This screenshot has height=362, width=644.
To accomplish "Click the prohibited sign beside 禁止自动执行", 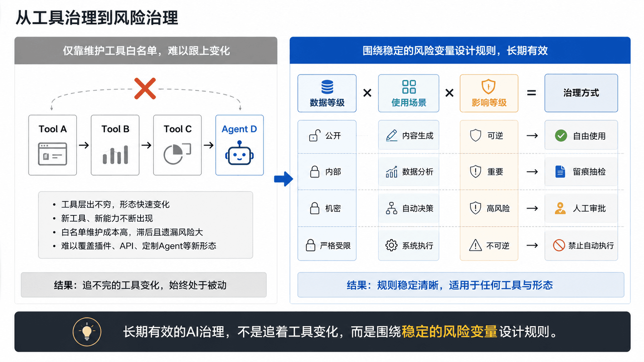I will pos(558,245).
